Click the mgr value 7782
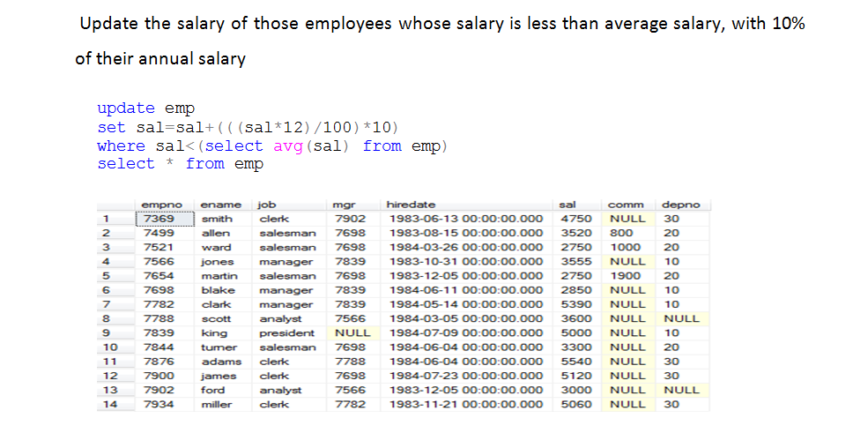This screenshot has width=868, height=433. pos(353,404)
